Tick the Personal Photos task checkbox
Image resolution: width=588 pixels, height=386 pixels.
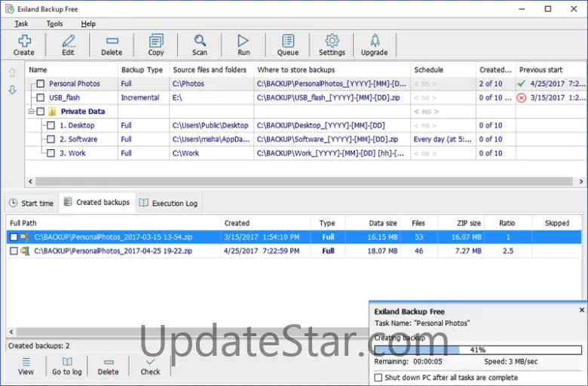pos(41,84)
